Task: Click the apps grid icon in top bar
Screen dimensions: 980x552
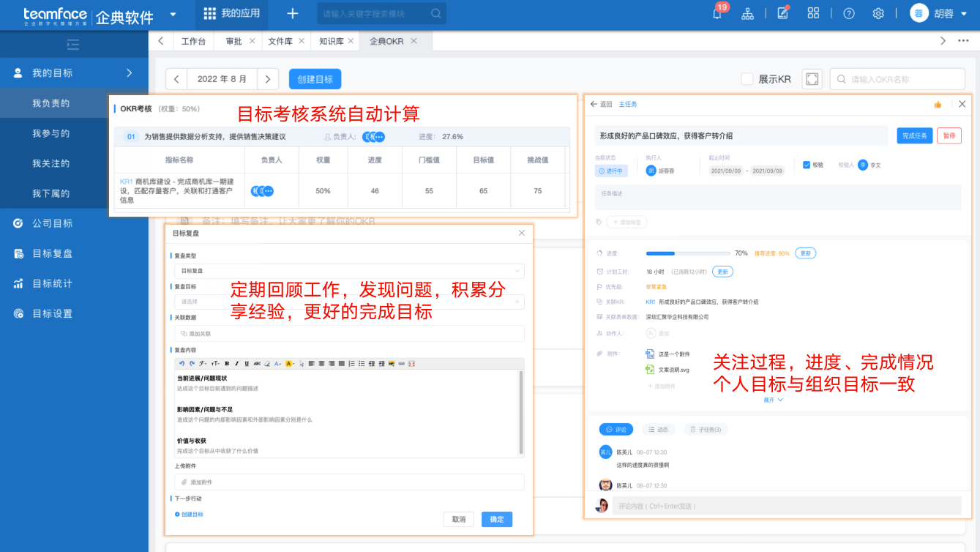Action: pyautogui.click(x=814, y=15)
